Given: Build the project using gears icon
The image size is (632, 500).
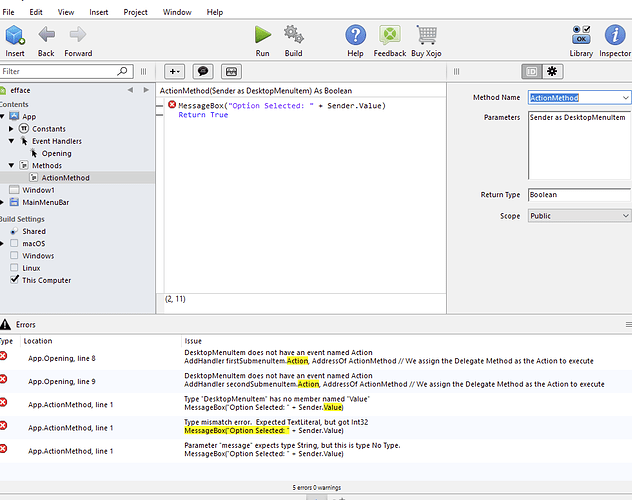Looking at the screenshot, I should (x=293, y=35).
